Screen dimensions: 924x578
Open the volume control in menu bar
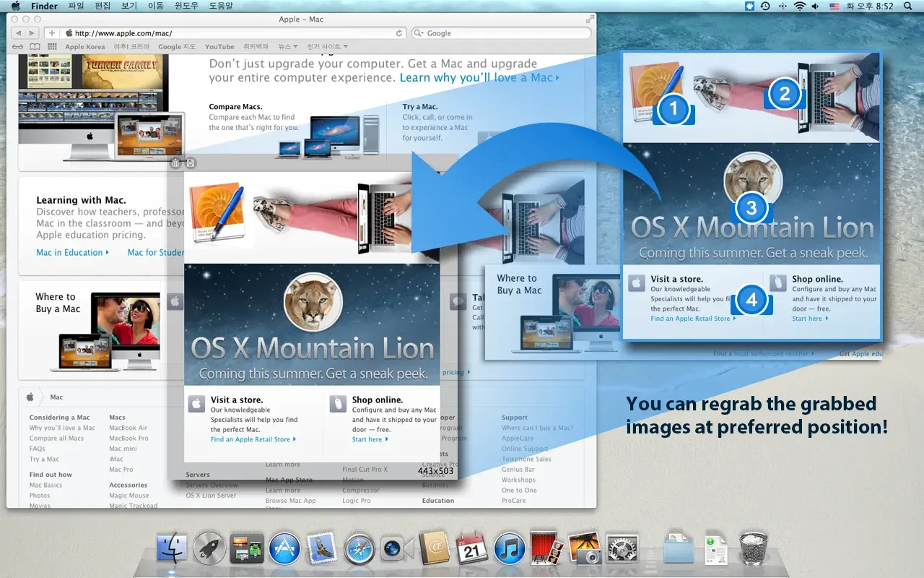coord(816,6)
